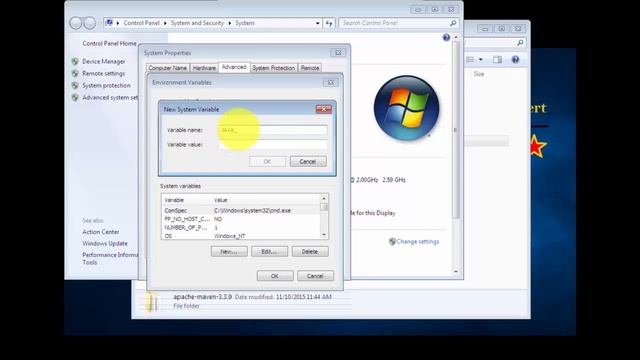
Task: Select the Advanced tab
Action: point(234,67)
